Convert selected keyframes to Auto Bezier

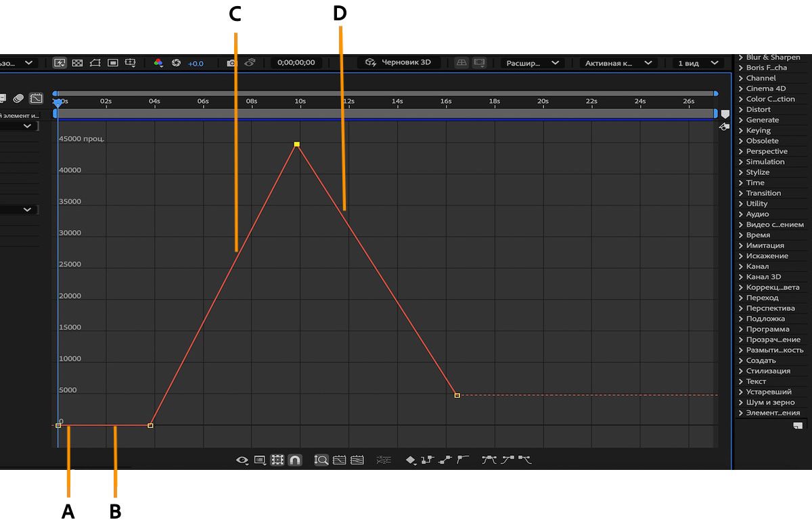(463, 460)
